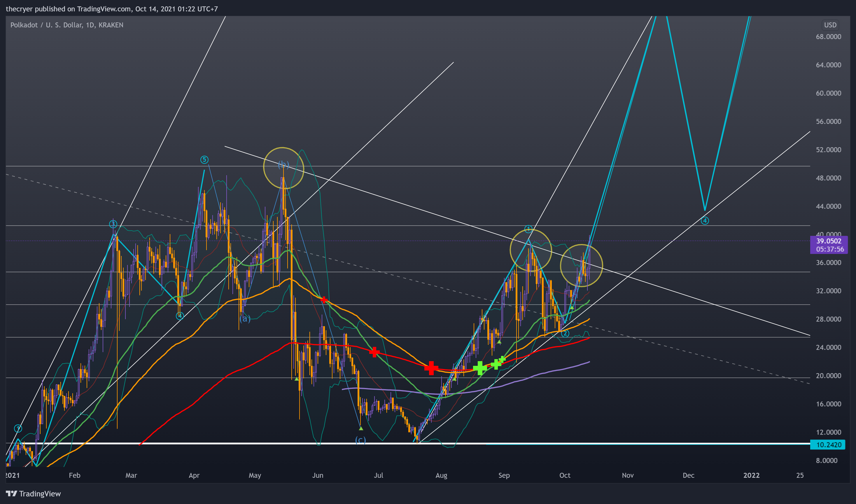Click the 25 date label on time axis
856x504 pixels.
pos(800,475)
